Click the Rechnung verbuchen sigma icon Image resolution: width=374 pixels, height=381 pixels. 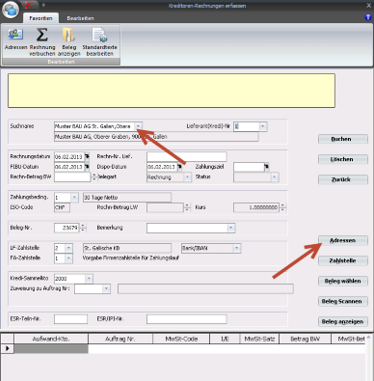tap(42, 42)
